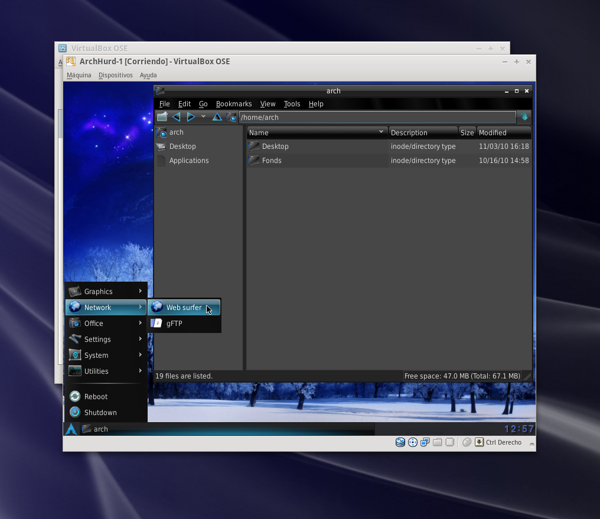Screen dimensions: 600x519
Task: Go back with the left arrow toolbar button
Action: click(x=176, y=117)
